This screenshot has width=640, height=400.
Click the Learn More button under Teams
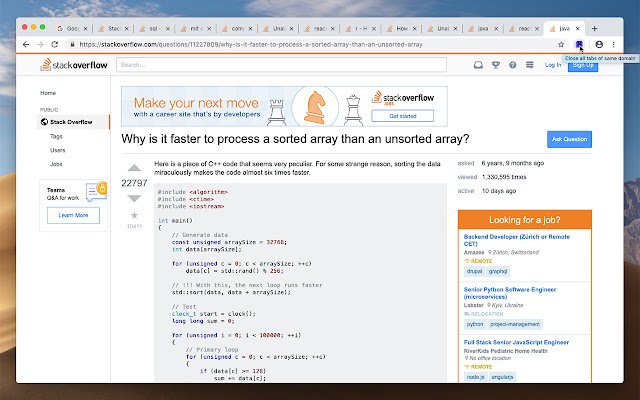pyautogui.click(x=73, y=215)
